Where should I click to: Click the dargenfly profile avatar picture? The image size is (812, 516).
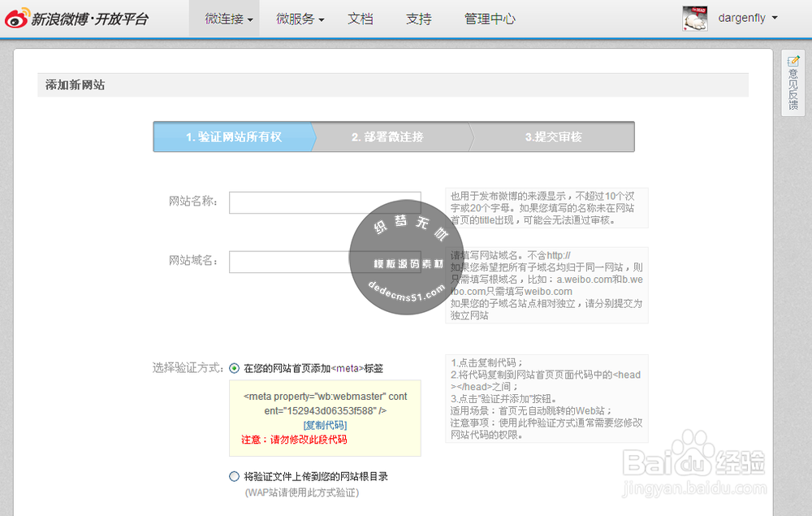(694, 17)
